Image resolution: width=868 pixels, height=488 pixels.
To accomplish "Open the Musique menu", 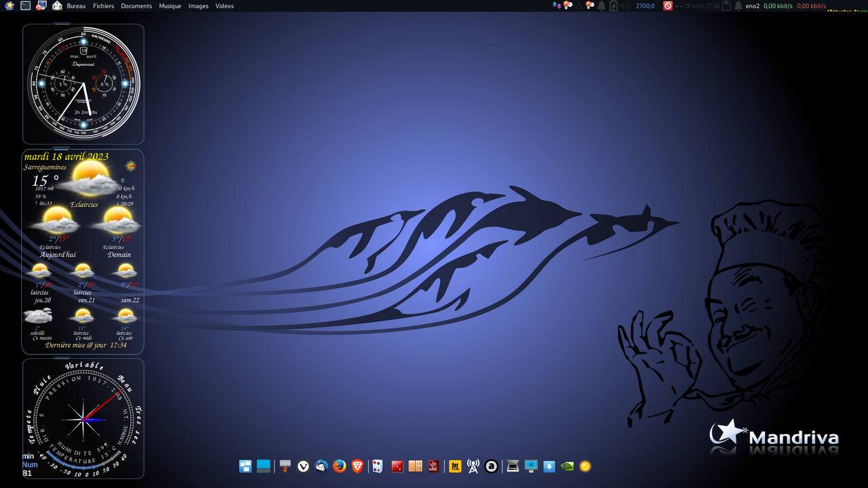I will 170,6.
